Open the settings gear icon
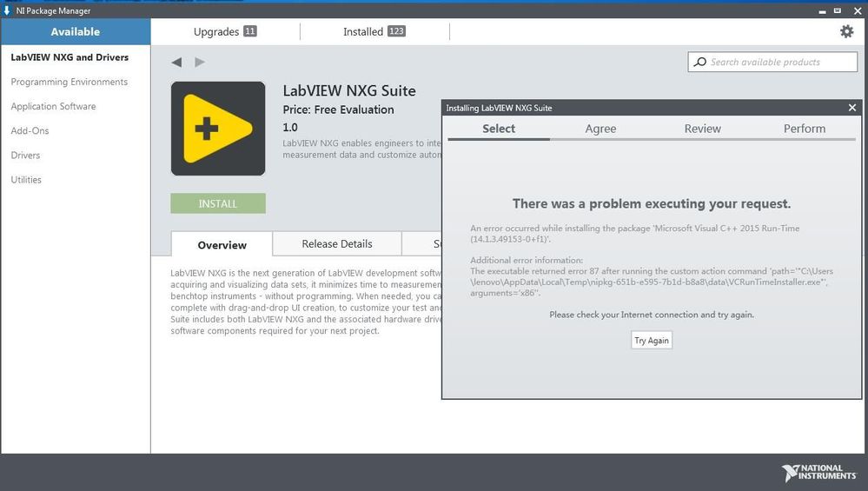The height and width of the screenshot is (491, 868). [846, 31]
